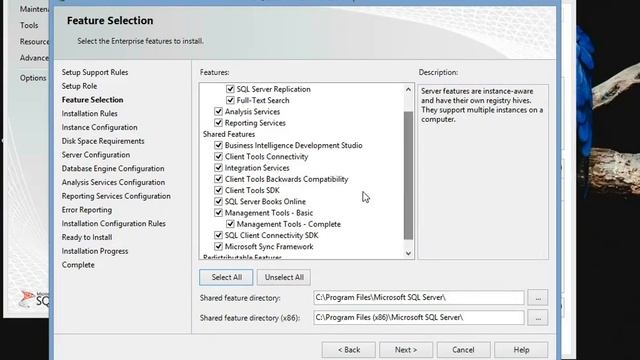Select Setup Support Rules step

(x=95, y=72)
